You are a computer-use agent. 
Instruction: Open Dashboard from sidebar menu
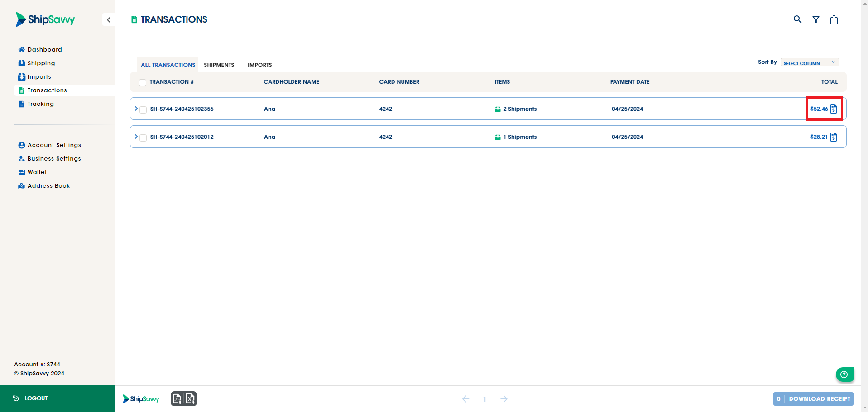(45, 50)
